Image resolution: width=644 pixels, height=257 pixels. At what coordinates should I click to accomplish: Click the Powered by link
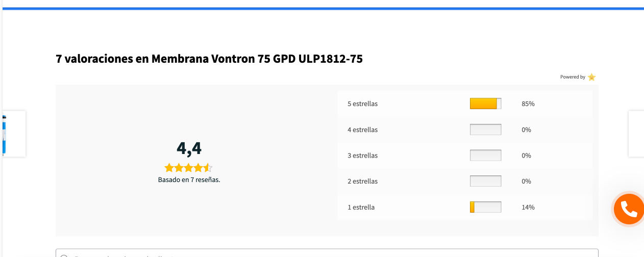573,77
